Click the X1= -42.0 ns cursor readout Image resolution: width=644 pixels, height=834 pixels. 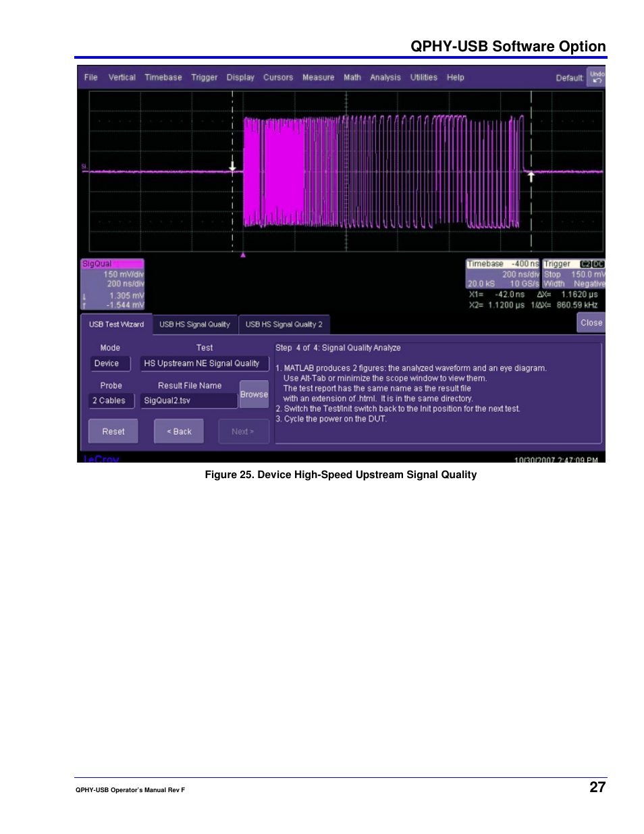pyautogui.click(x=497, y=294)
